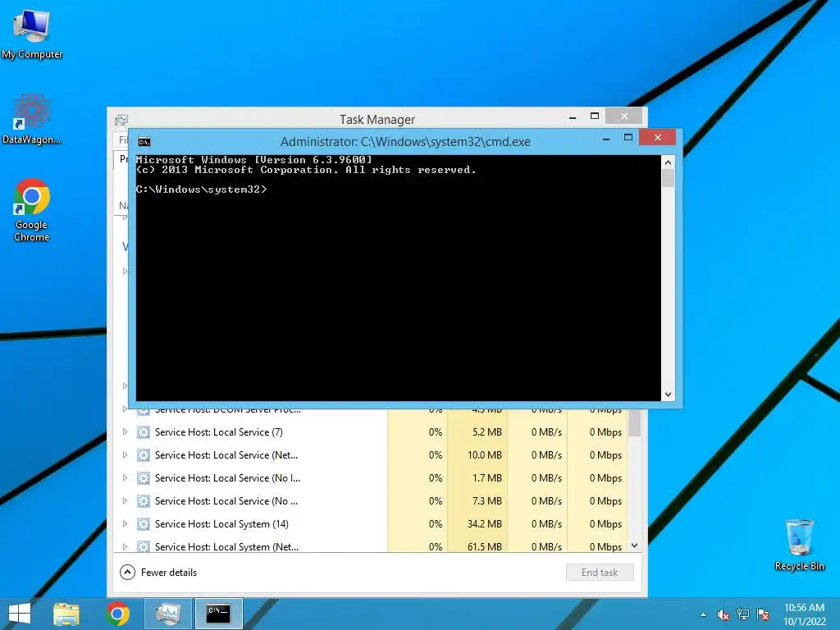840x630 pixels.
Task: Open cmd window system menu icon
Action: coord(144,142)
